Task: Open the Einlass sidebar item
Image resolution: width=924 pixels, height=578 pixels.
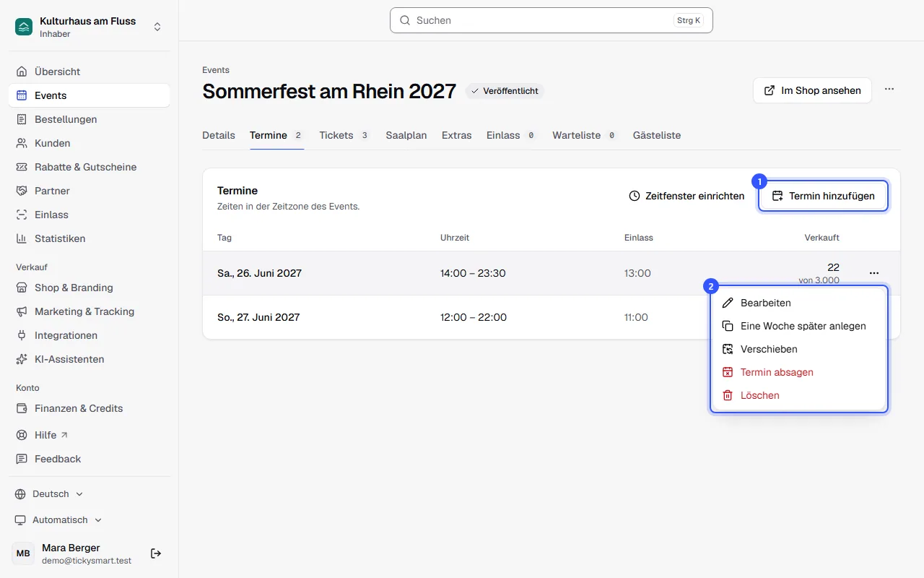Action: pos(89,215)
